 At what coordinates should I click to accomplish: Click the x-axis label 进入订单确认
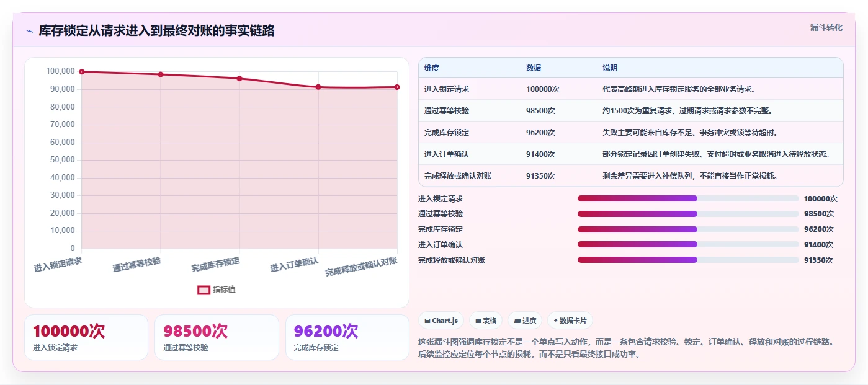pos(294,265)
